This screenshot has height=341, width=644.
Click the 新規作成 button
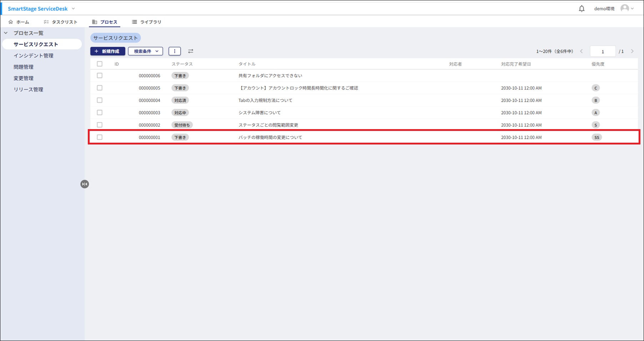(107, 51)
